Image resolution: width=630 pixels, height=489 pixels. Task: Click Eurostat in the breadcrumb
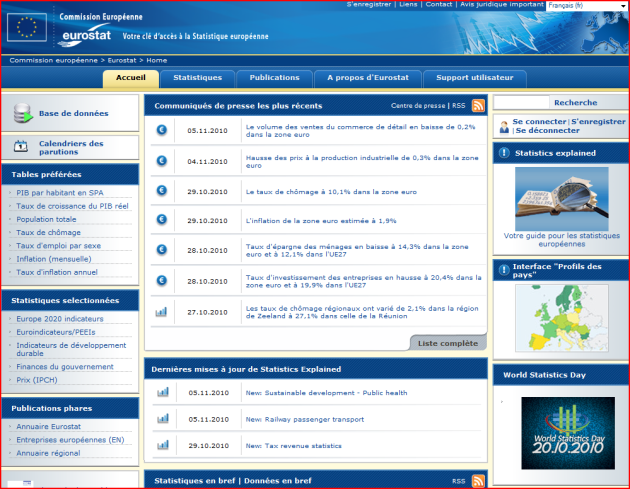[x=122, y=60]
